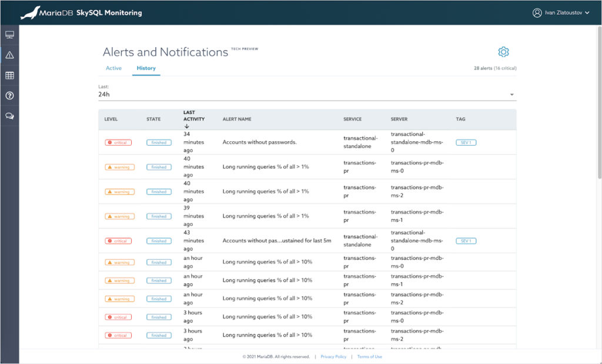Open alert settings gear icon
Screen dimensions: 602x364
(x=503, y=52)
